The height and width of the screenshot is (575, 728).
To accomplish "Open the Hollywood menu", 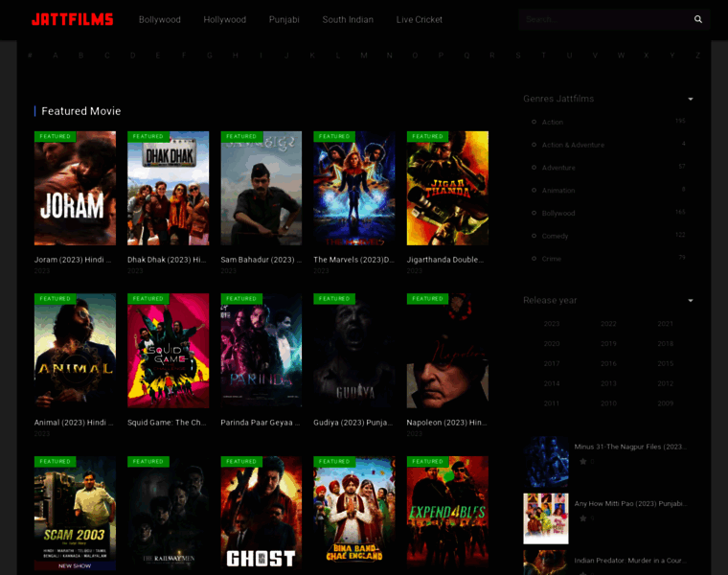I will (x=225, y=19).
